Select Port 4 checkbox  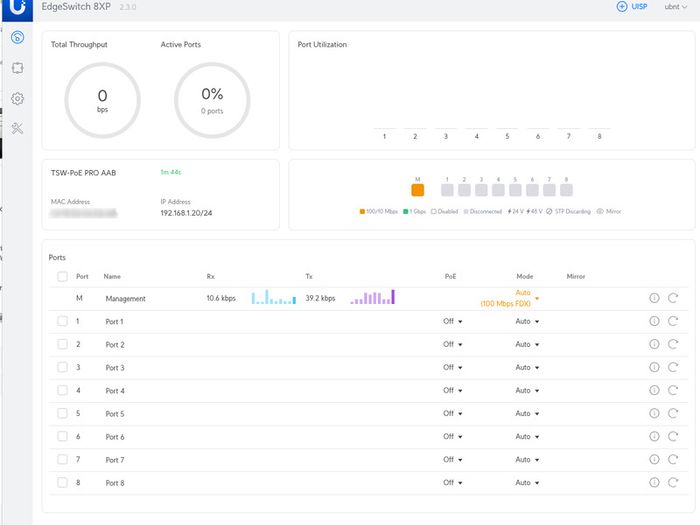click(62, 390)
